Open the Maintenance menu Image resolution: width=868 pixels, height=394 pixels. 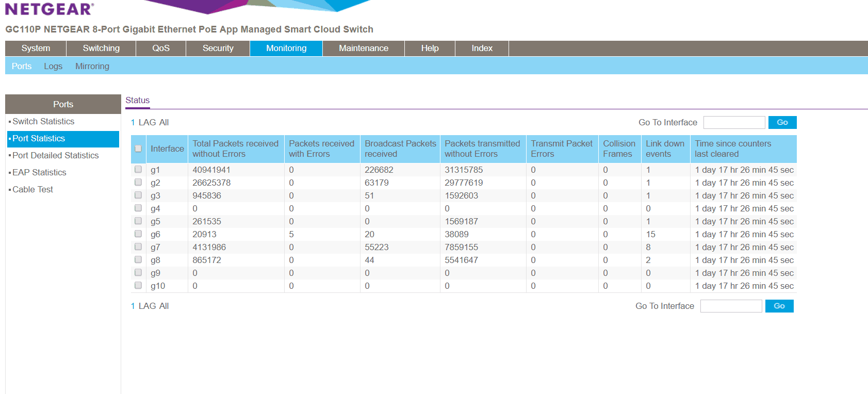363,48
